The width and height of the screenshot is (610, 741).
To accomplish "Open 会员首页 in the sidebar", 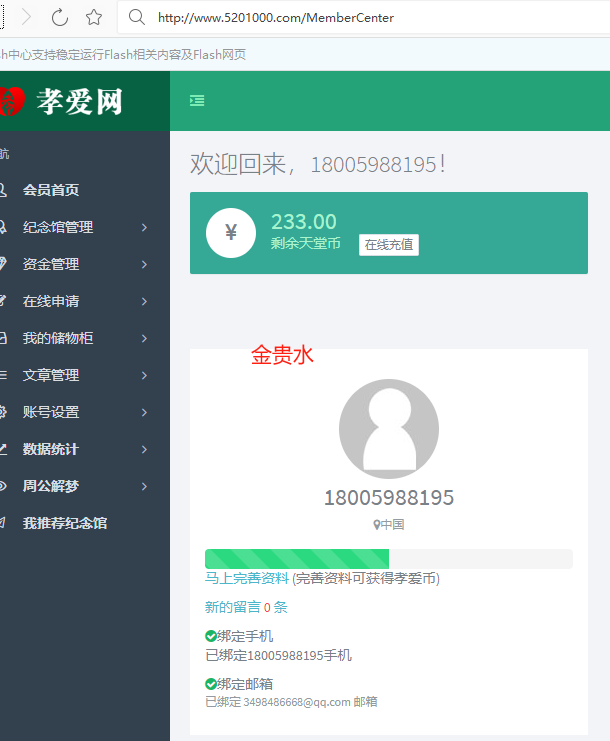I will tap(51, 190).
